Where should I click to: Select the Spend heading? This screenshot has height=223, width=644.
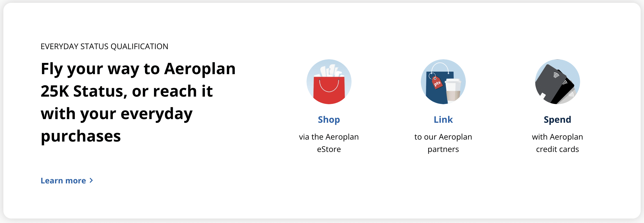(557, 120)
